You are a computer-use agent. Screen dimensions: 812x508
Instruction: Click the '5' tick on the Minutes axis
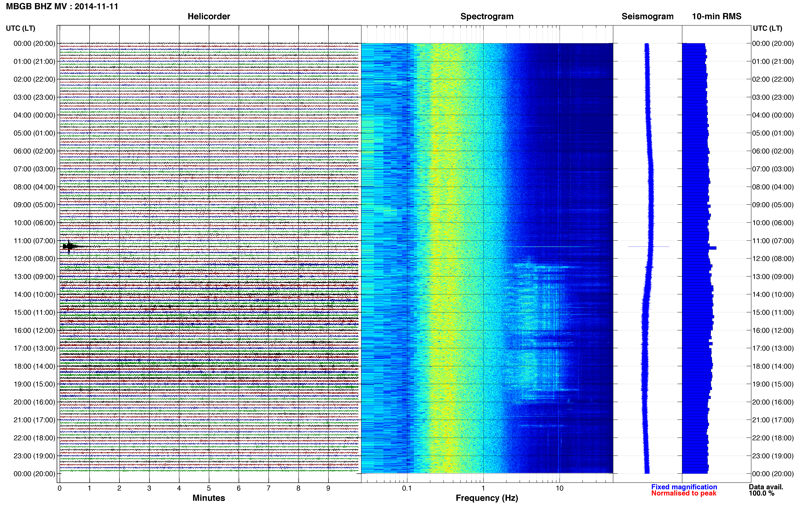coord(209,488)
